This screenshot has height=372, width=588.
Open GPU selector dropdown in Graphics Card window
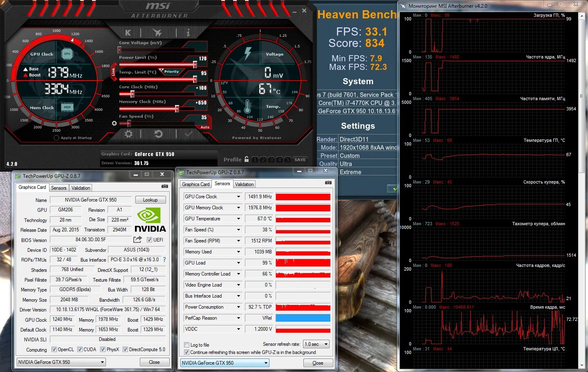pos(61,362)
